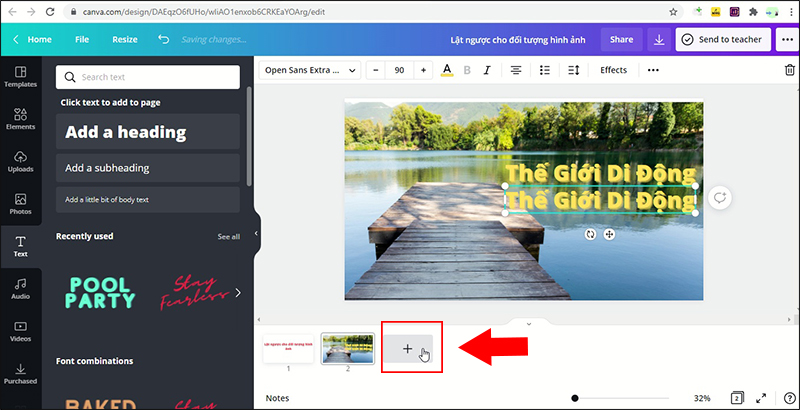Adjust the zoom slider
Image resolution: width=800 pixels, height=410 pixels.
point(575,398)
